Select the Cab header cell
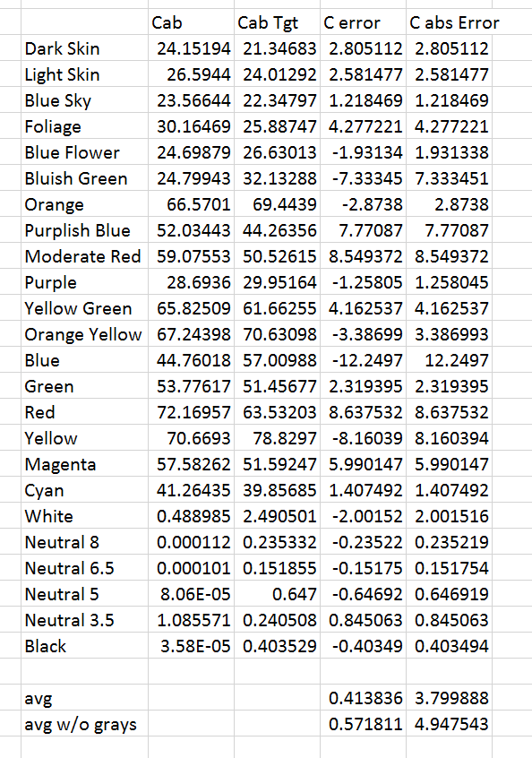This screenshot has width=532, height=758. click(191, 22)
